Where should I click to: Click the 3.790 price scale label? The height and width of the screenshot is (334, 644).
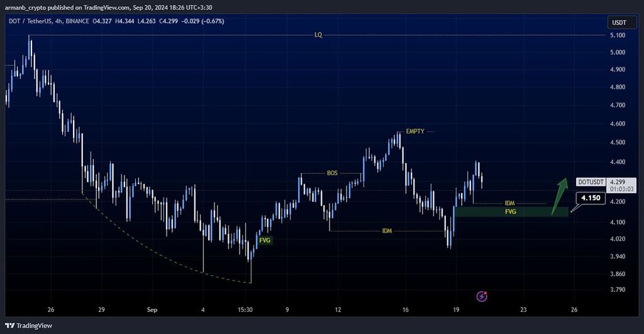(617, 289)
